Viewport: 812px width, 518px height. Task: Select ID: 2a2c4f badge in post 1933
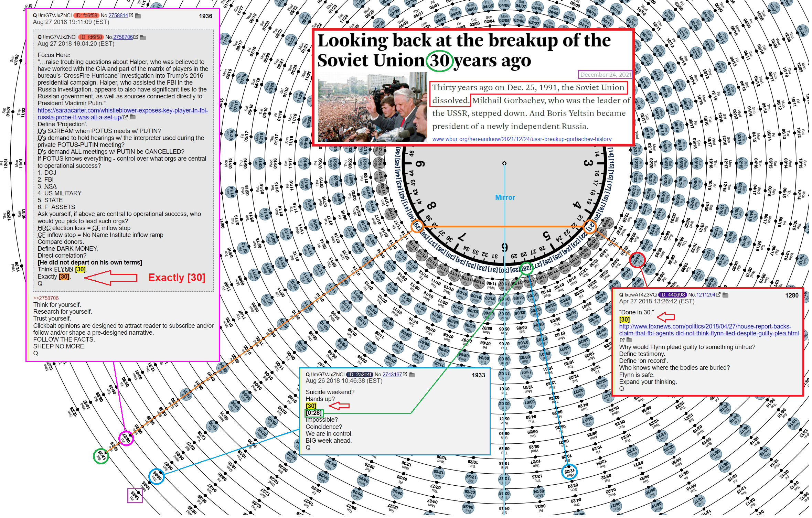click(x=360, y=375)
